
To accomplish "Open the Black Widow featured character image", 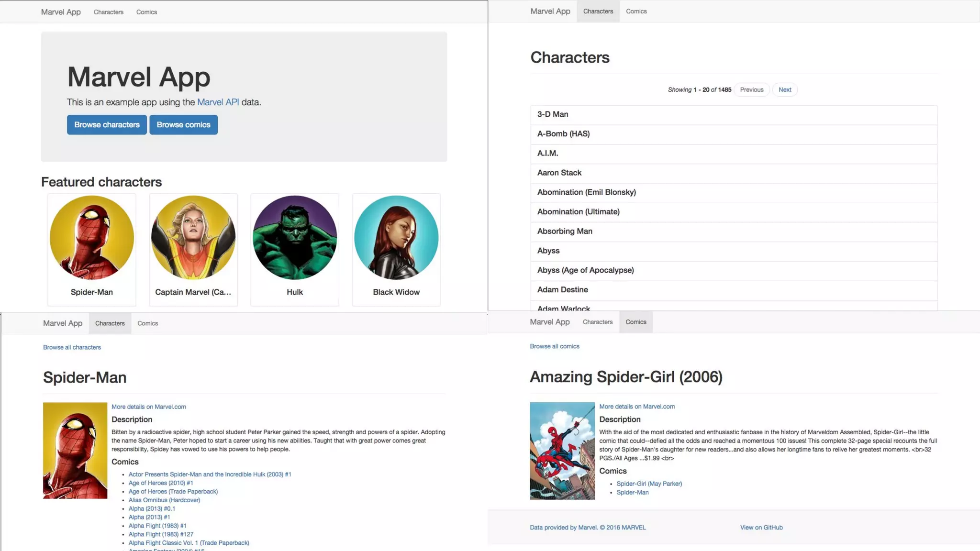I will click(396, 237).
